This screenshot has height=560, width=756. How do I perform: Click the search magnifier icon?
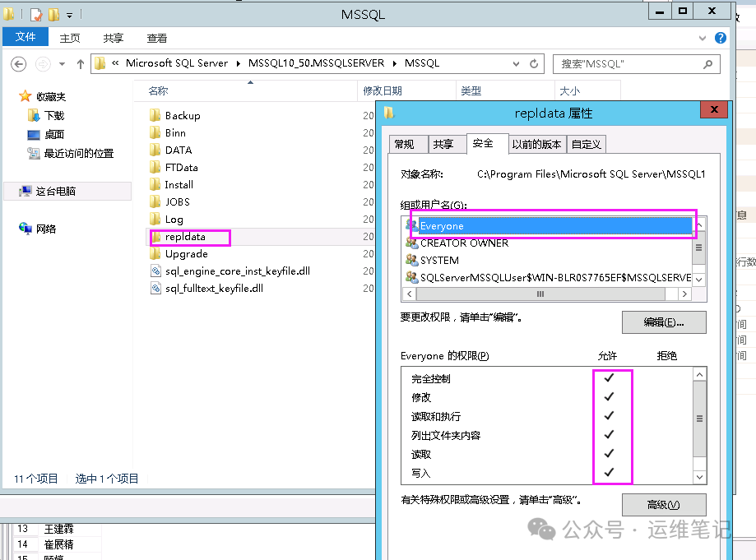tap(707, 63)
